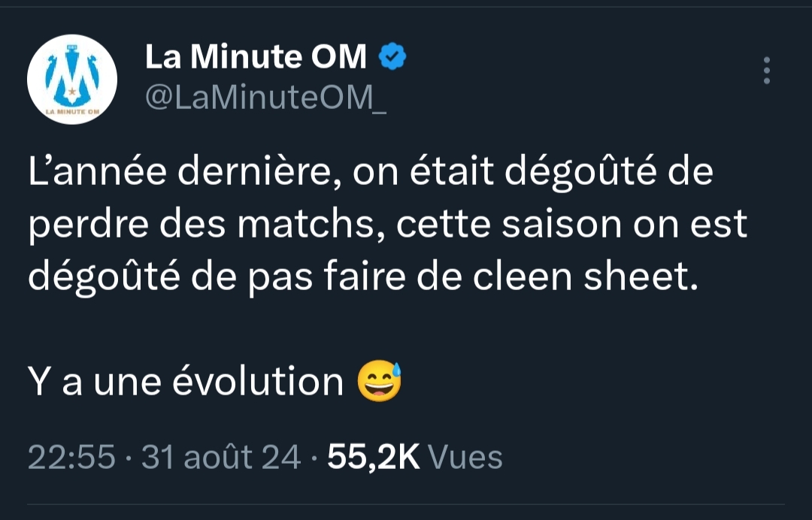Click the blue verified badge

392,56
